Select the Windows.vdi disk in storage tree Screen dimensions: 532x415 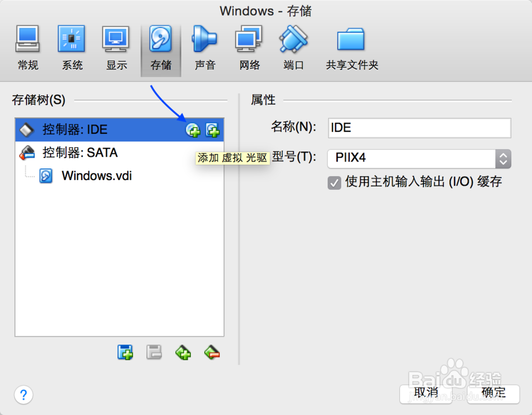96,176
